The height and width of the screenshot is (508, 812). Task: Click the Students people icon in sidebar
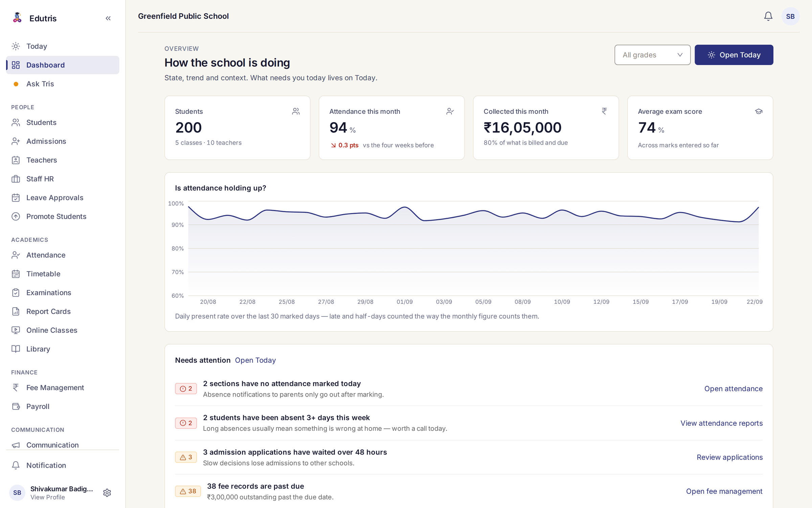(x=16, y=123)
